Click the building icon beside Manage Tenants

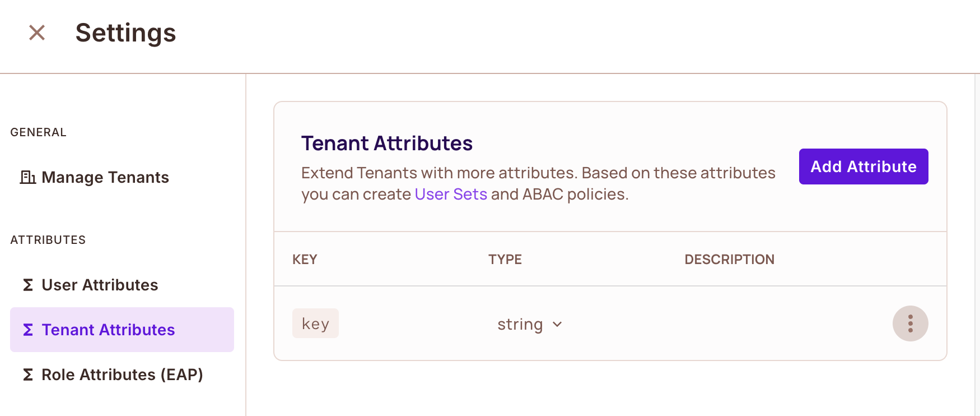tap(27, 177)
